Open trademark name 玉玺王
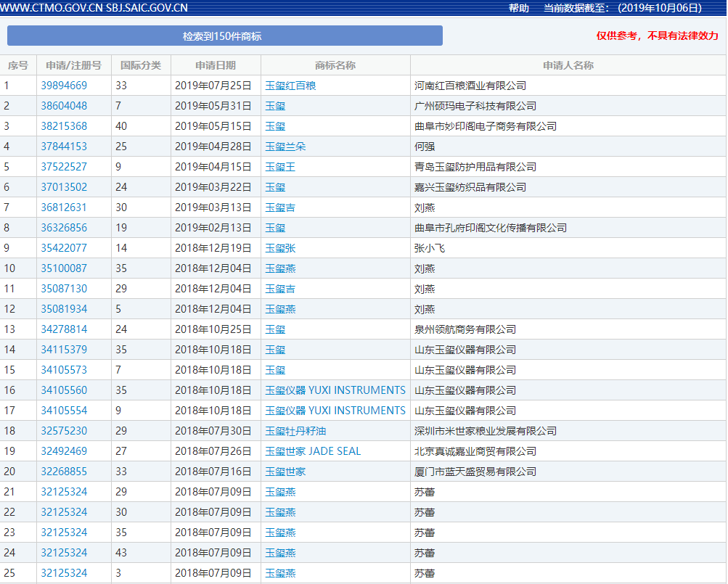The image size is (728, 584). coord(280,167)
